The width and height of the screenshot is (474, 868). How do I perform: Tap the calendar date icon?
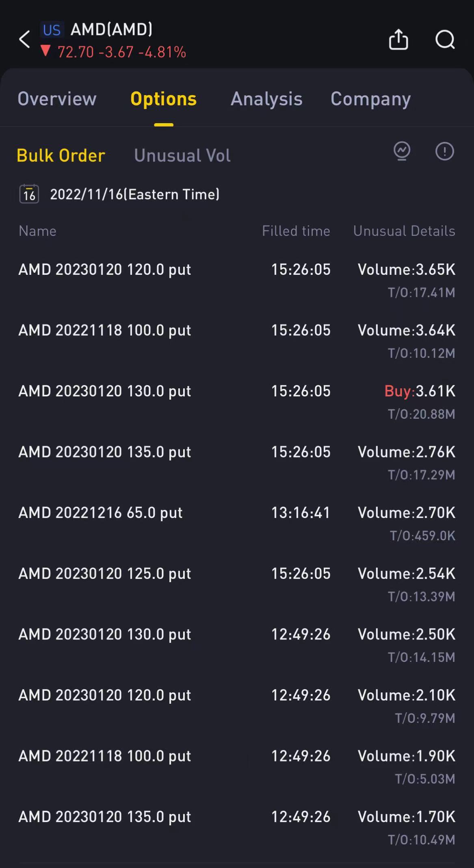click(29, 194)
